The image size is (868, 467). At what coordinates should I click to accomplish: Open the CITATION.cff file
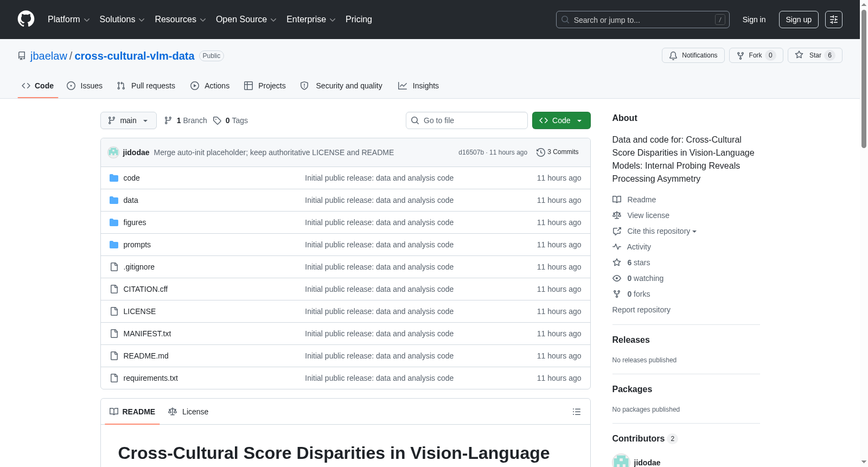145,289
